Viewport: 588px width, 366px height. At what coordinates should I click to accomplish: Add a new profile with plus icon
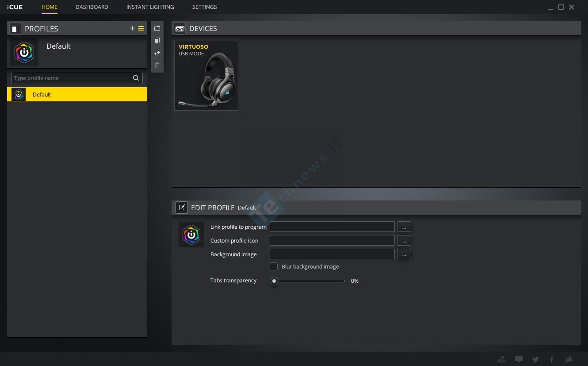132,28
